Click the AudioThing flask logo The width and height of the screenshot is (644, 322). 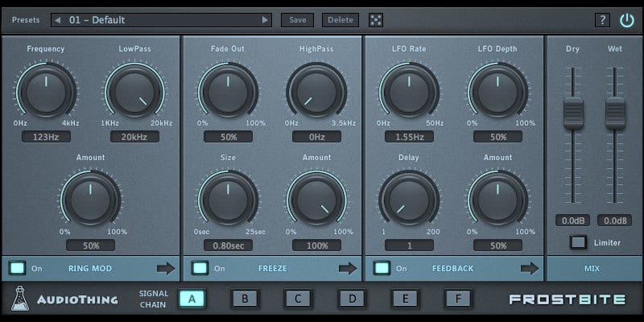point(20,299)
